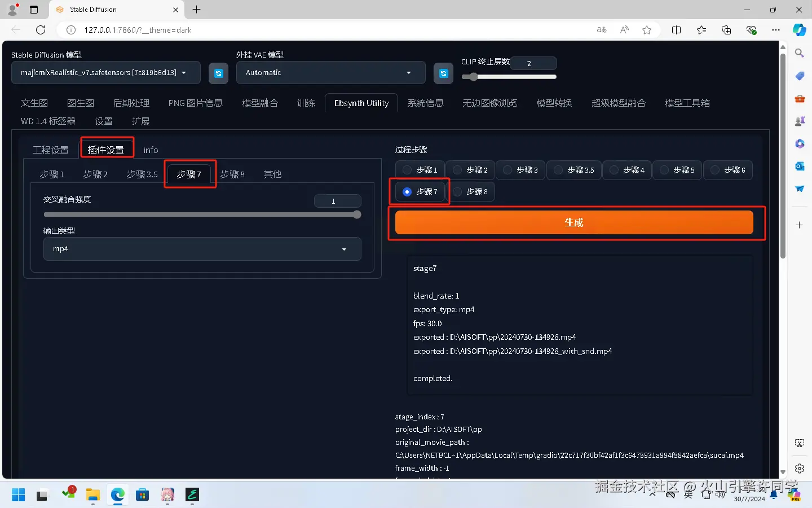The height and width of the screenshot is (508, 812).
Task: Click the orange 生成 button
Action: tap(574, 222)
